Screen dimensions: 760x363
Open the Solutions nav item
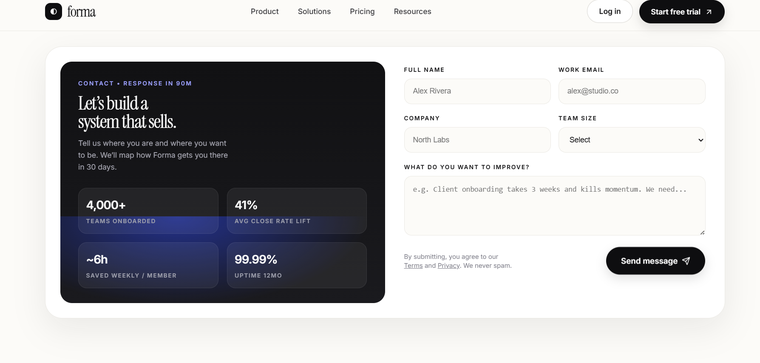click(314, 11)
